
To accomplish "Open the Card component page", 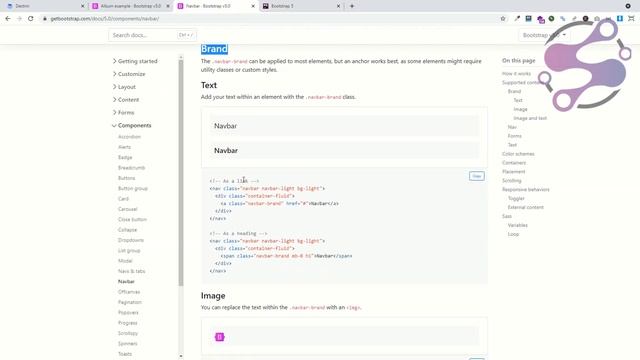I will (x=123, y=199).
